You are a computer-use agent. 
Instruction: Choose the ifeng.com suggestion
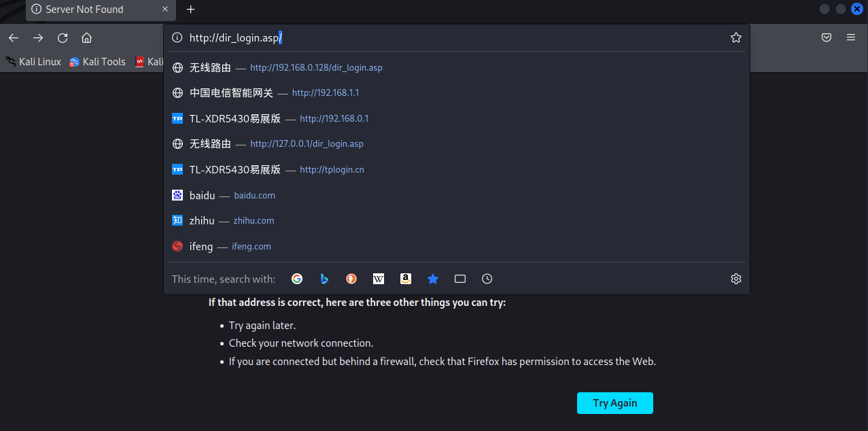(x=457, y=247)
